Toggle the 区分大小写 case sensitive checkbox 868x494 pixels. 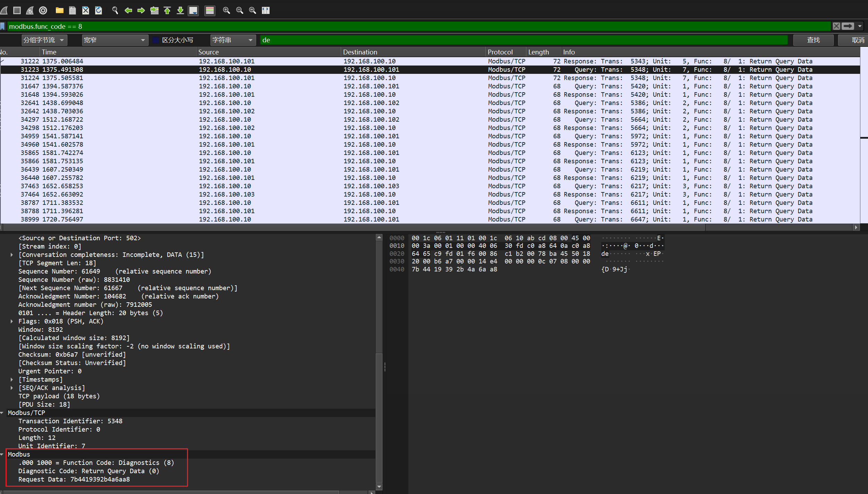(x=156, y=40)
